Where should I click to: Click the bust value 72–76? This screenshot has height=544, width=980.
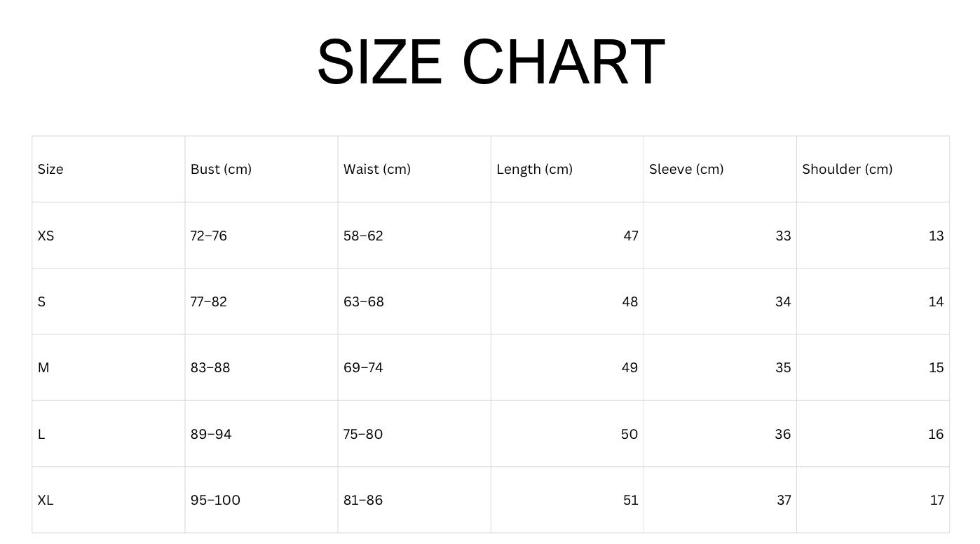[209, 236]
